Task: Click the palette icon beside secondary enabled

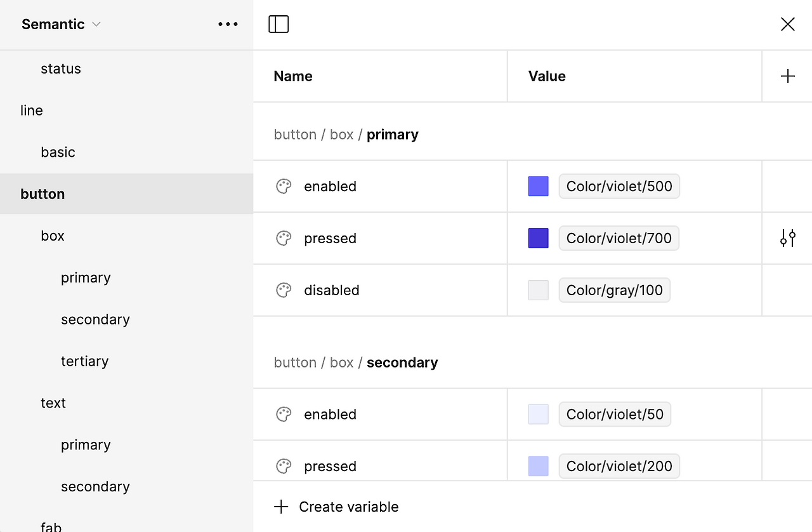Action: click(284, 414)
